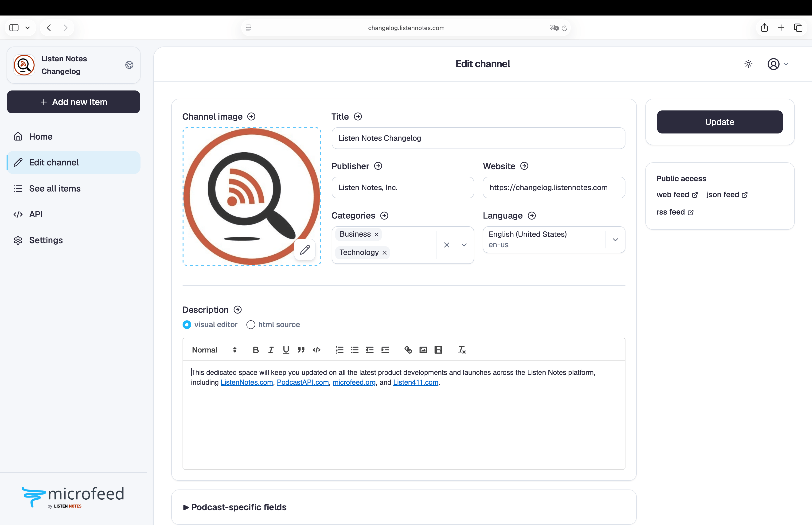This screenshot has width=812, height=525.
Task: Open the user account menu
Action: (x=778, y=64)
